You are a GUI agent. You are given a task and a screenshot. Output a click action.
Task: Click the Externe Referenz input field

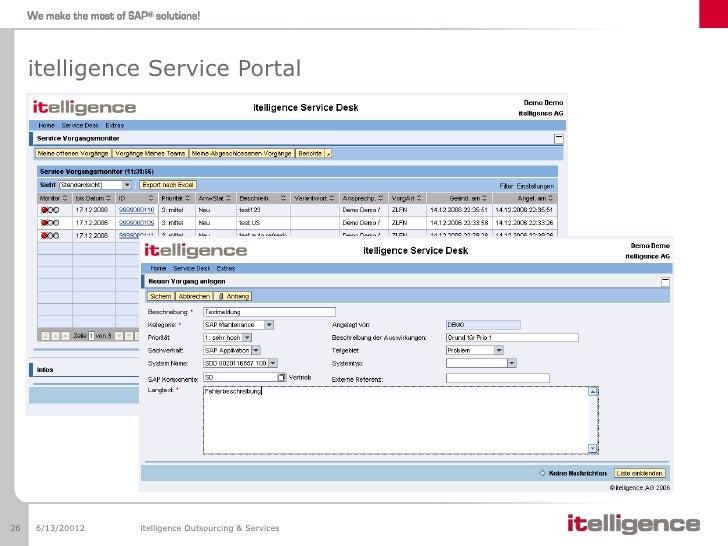click(498, 378)
